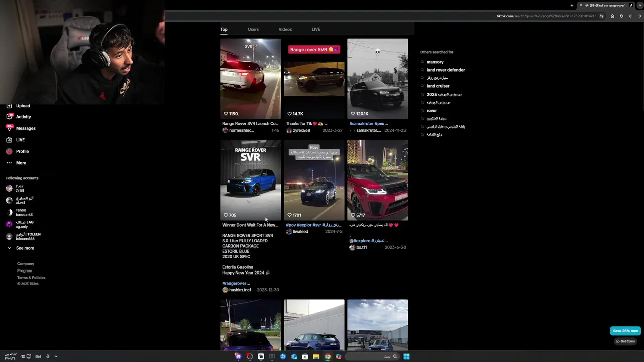Open the TOLEEN toleenn666 account
Viewport: 644px width, 362px height.
(23, 236)
